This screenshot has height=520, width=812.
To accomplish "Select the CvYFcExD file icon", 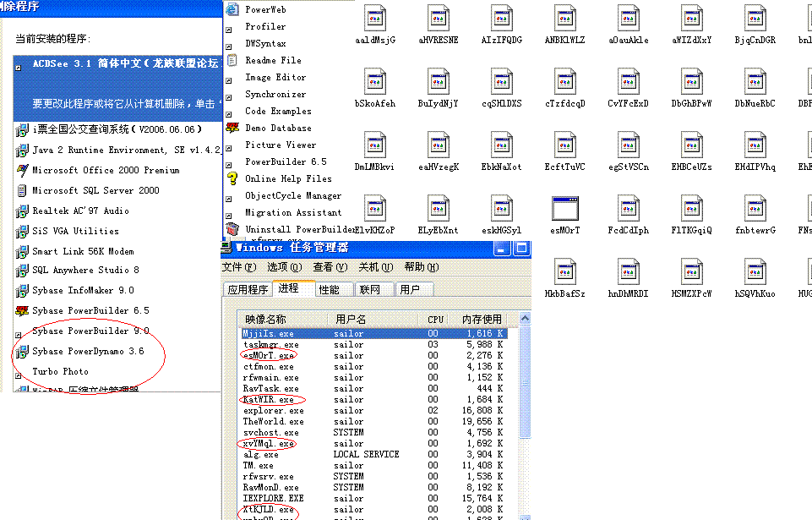I will (x=629, y=81).
